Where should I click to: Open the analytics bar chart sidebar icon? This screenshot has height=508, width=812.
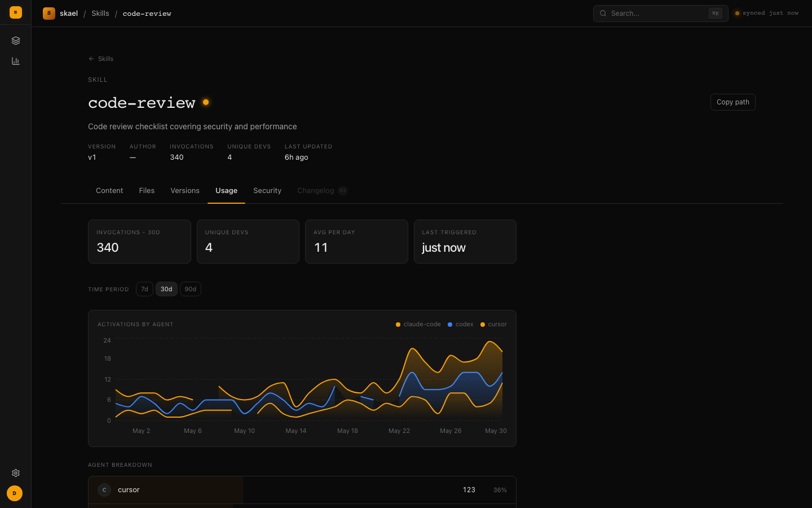click(x=16, y=61)
